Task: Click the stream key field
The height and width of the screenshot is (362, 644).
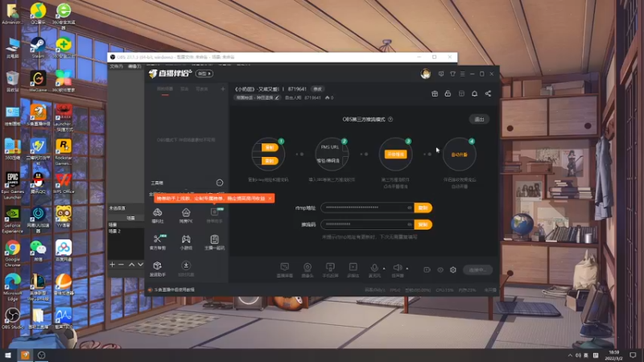Action: tap(367, 224)
